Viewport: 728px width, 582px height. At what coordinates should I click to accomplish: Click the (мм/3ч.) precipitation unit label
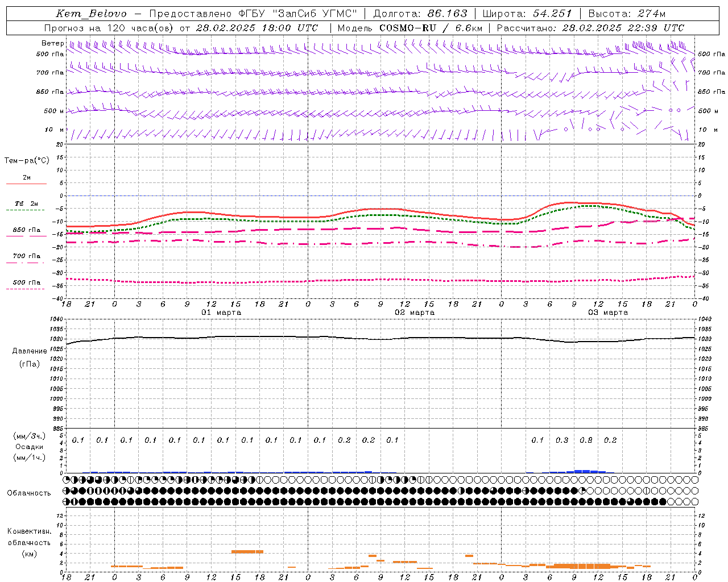[x=30, y=436]
